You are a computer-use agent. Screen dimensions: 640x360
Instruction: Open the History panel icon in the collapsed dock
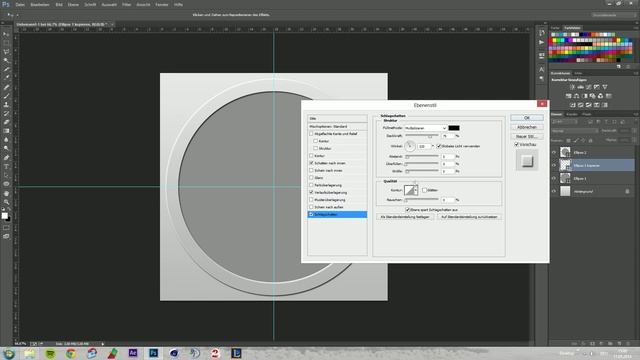[x=542, y=33]
